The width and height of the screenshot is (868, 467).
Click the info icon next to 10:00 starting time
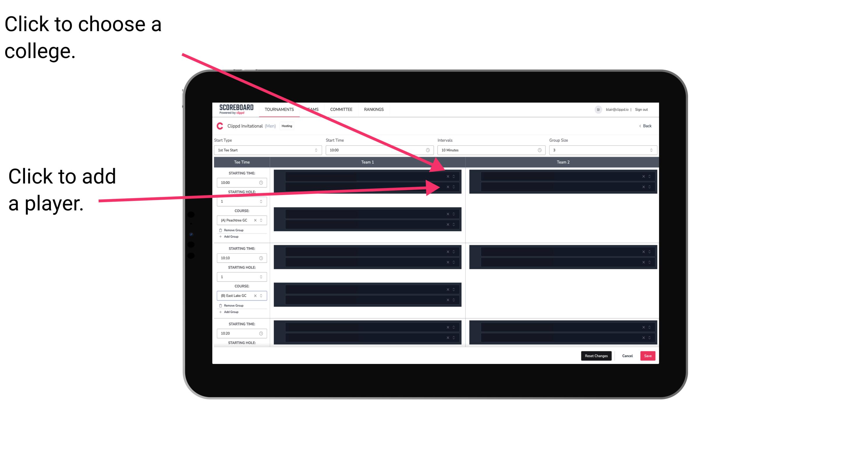pos(262,183)
